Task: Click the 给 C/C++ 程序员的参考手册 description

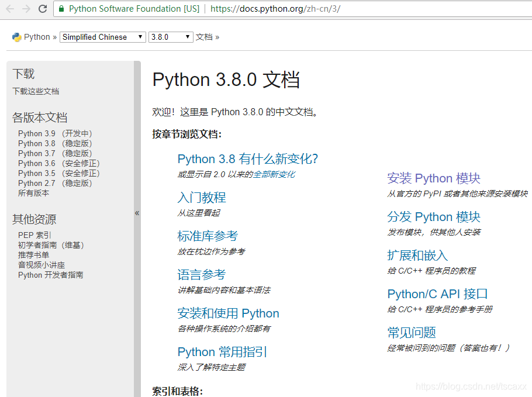Action: coord(440,309)
